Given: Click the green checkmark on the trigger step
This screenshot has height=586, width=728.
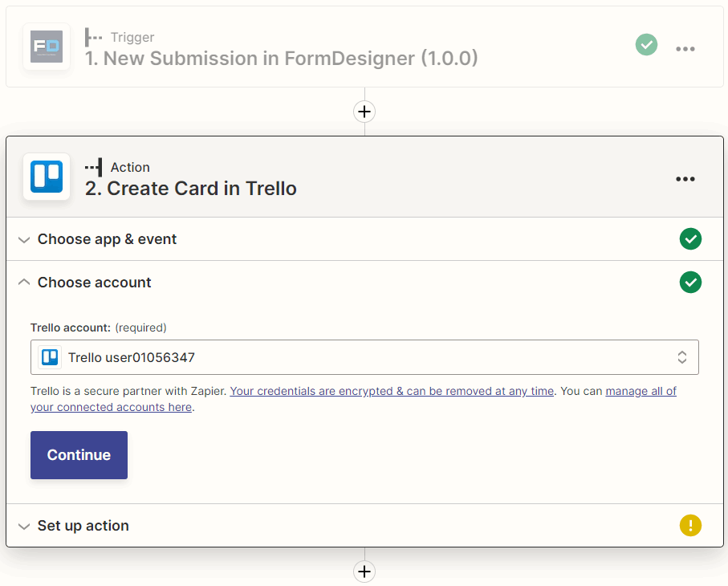Looking at the screenshot, I should 646,45.
